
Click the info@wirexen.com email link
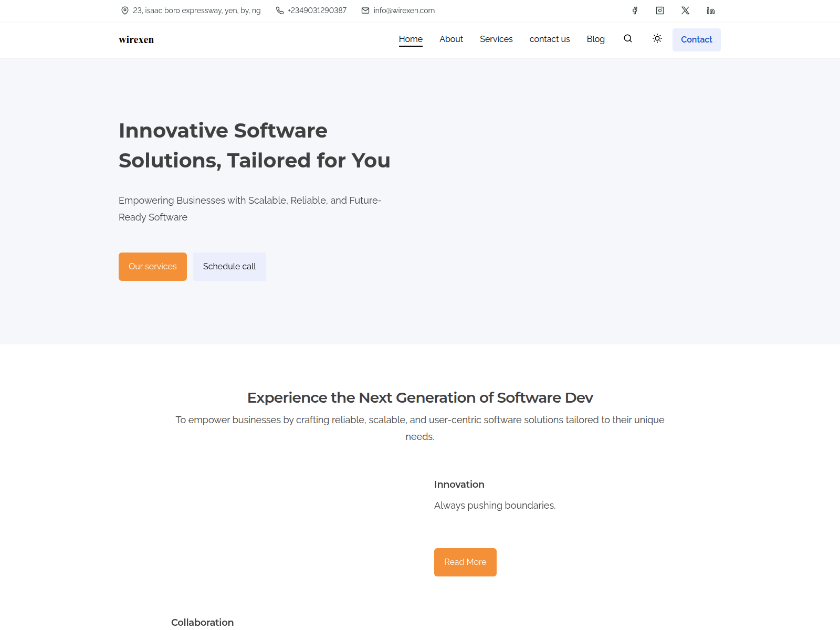coord(404,10)
